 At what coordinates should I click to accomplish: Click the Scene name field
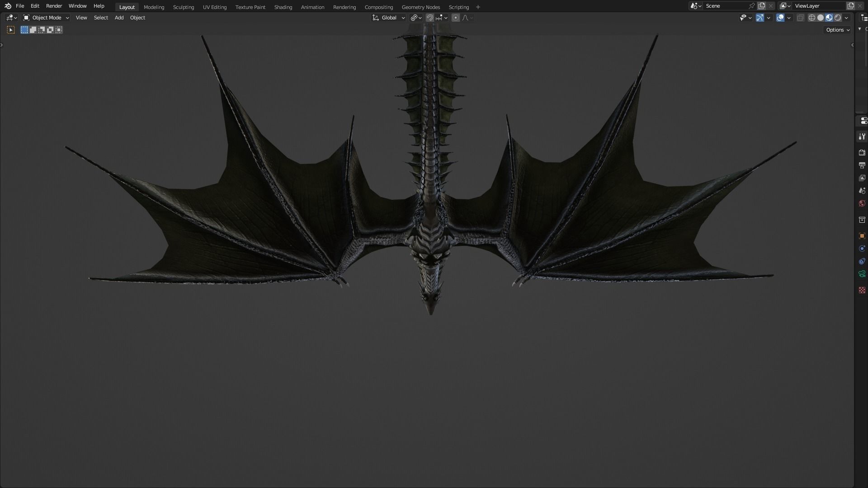725,6
